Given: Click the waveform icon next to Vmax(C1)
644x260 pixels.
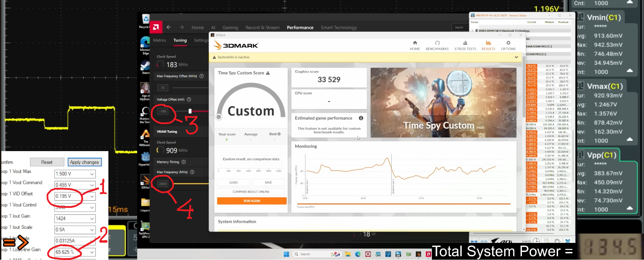Looking at the screenshot, I should [x=580, y=85].
